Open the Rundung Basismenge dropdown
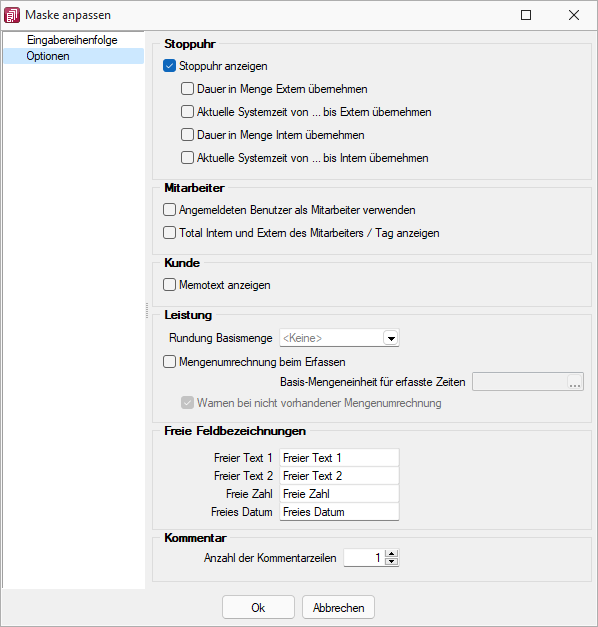The image size is (598, 627). 391,338
